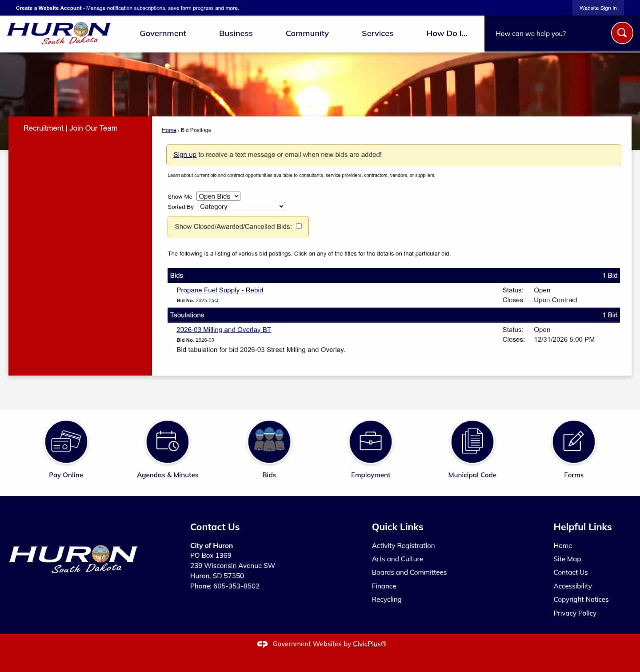Open the Sorted By Category dropdown

241,206
